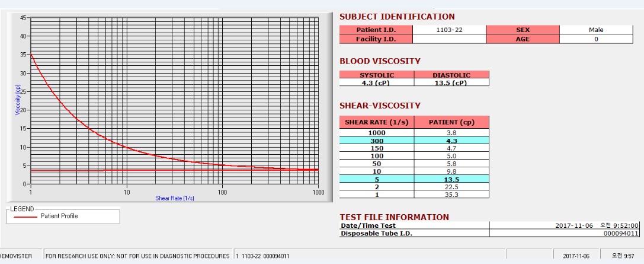The width and height of the screenshot is (644, 264).
Task: Select the diastolic viscosity 13.5 (cP) cell
Action: [451, 82]
